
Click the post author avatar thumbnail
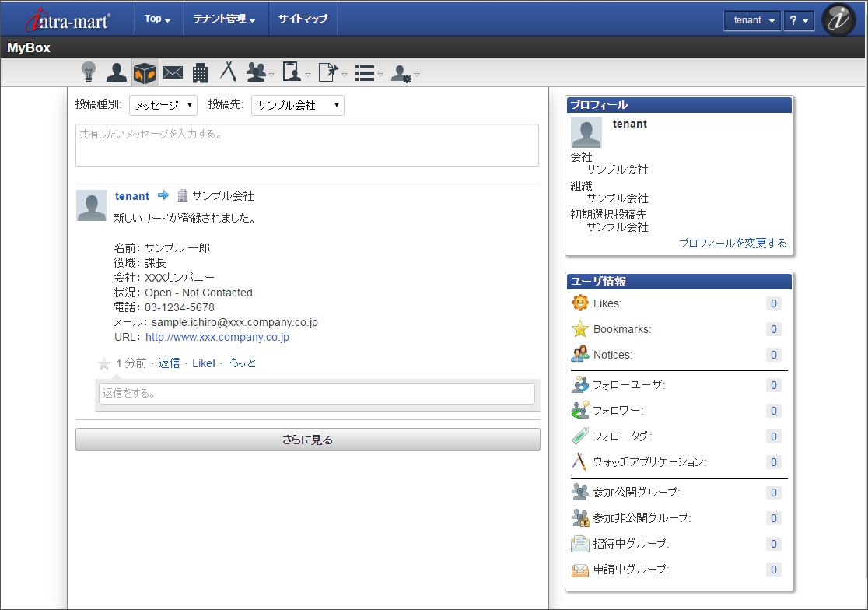91,205
